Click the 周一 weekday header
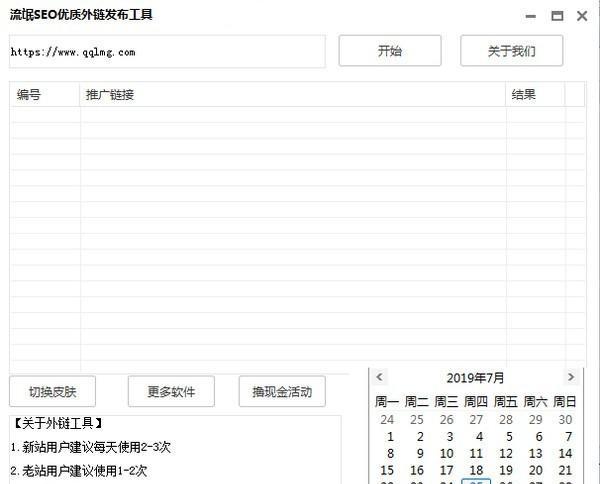This screenshot has width=600, height=484. [387, 401]
